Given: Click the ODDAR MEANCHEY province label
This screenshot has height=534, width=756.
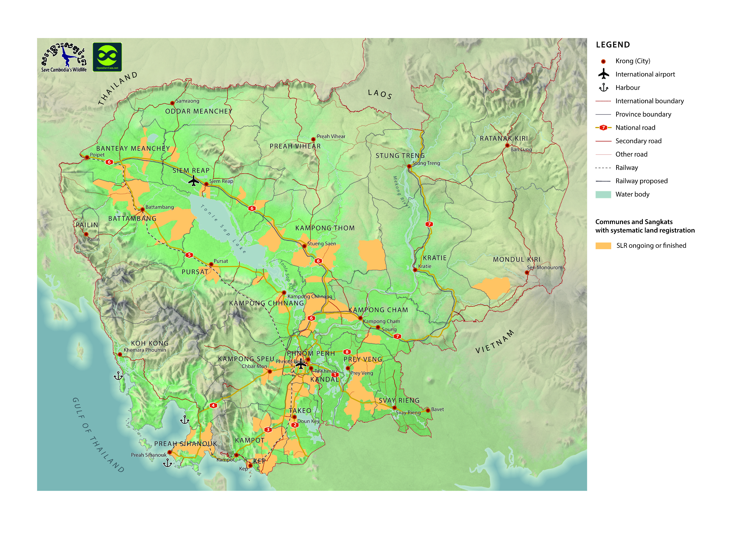Looking at the screenshot, I should pos(199,111).
